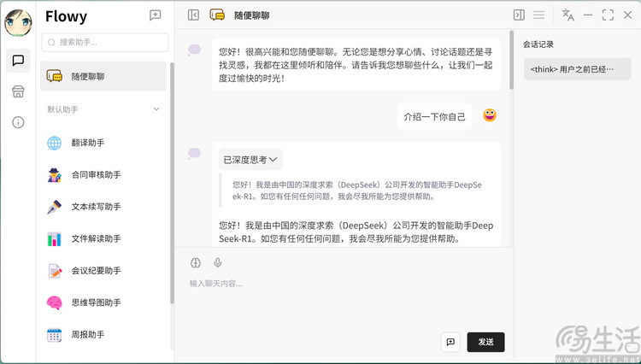Select the chat bubble sidebar icon
The width and height of the screenshot is (641, 364).
point(18,61)
